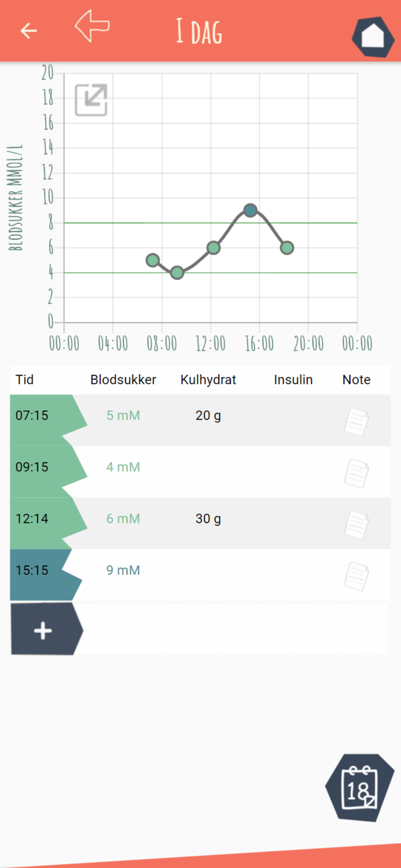Select the Kulhydrat column header

click(x=208, y=380)
